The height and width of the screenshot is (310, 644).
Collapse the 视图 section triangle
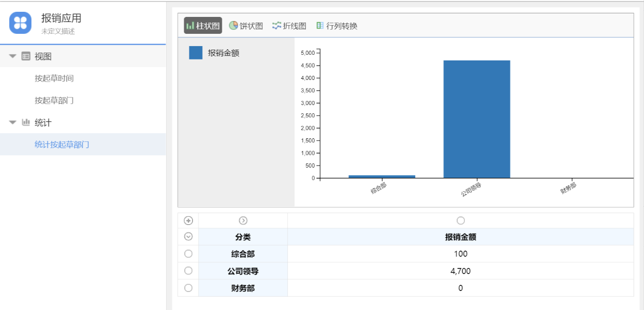click(x=13, y=56)
